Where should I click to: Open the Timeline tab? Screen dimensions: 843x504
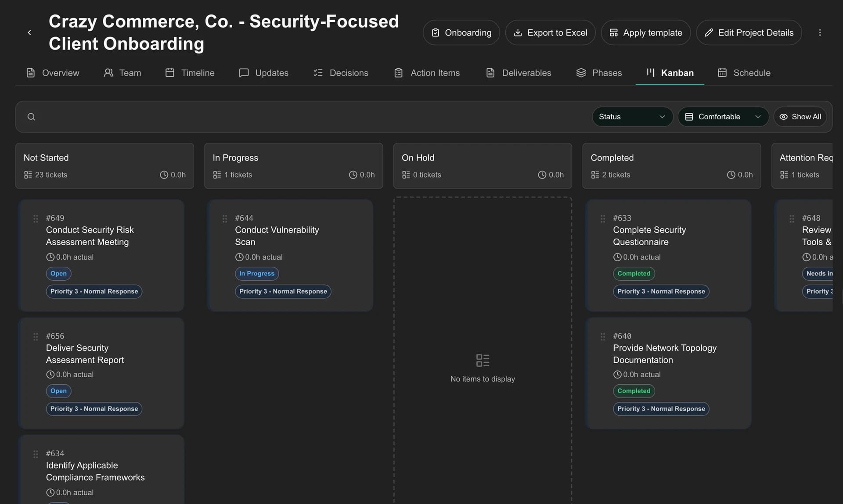point(190,73)
